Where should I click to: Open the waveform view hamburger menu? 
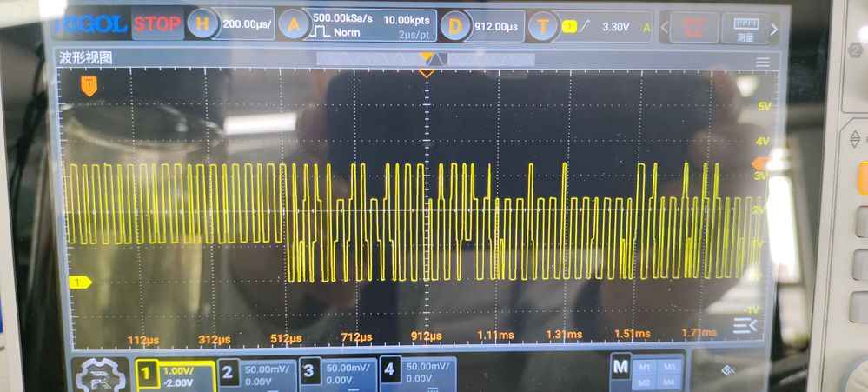click(762, 62)
